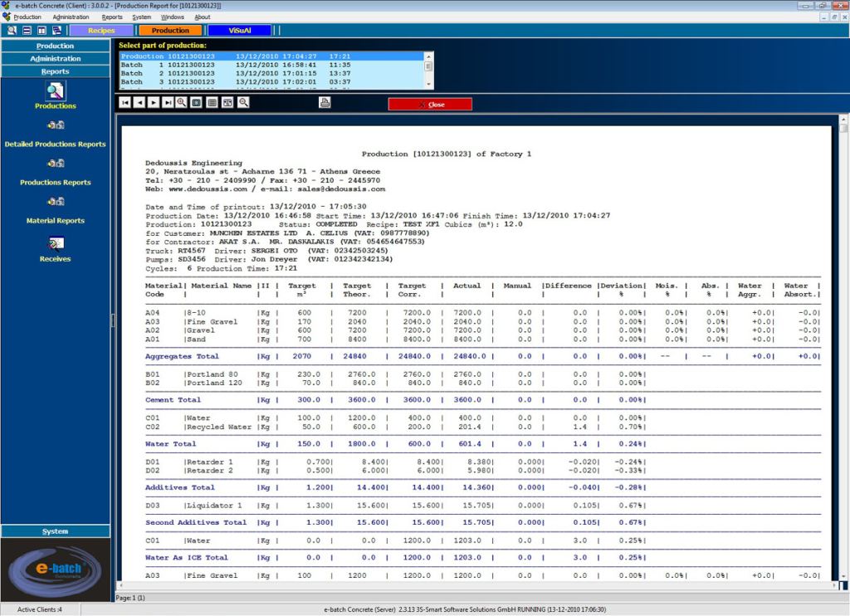The height and width of the screenshot is (616, 850).
Task: Click the vertical split window icon in the top toolbar
Action: pyautogui.click(x=42, y=31)
